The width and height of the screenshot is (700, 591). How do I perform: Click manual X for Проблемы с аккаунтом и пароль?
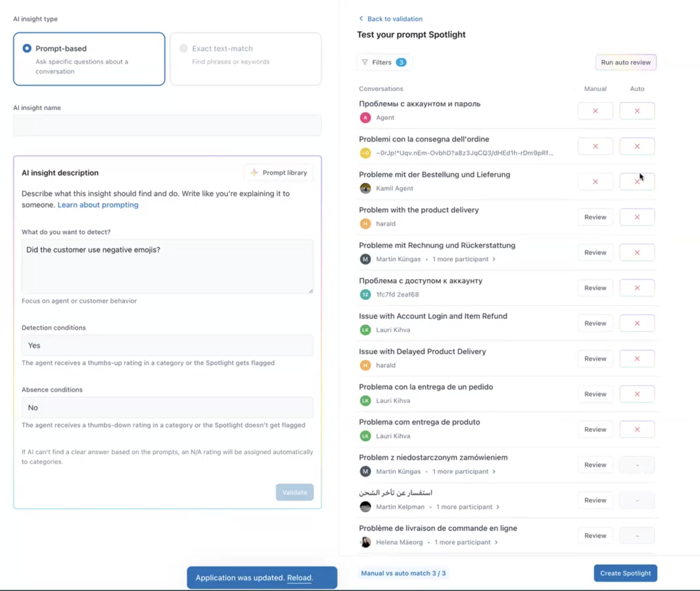coord(595,111)
